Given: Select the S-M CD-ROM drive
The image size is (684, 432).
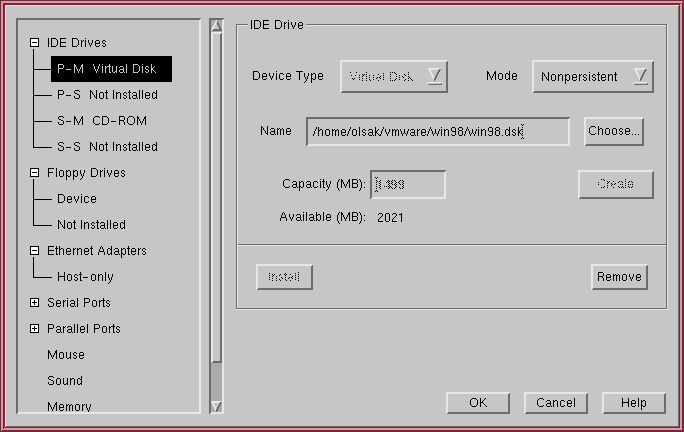Looking at the screenshot, I should click(x=100, y=121).
